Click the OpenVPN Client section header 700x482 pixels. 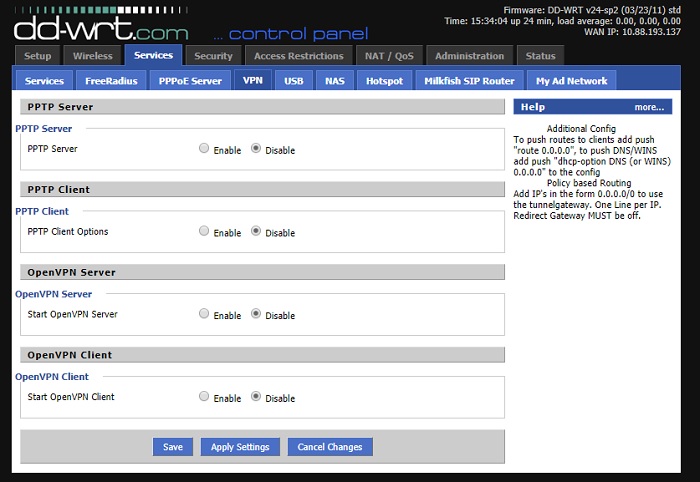[x=262, y=355]
